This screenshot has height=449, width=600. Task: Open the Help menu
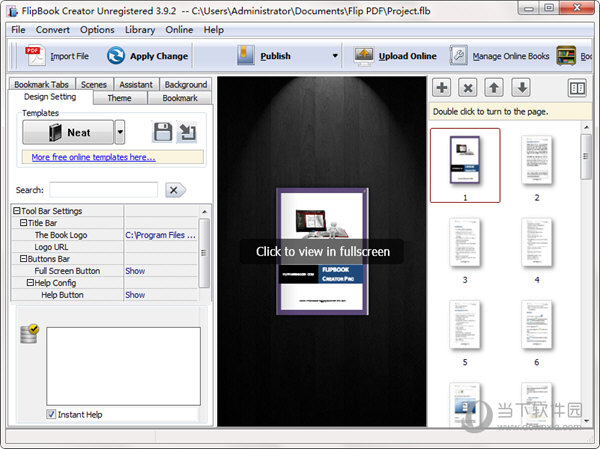pos(214,30)
